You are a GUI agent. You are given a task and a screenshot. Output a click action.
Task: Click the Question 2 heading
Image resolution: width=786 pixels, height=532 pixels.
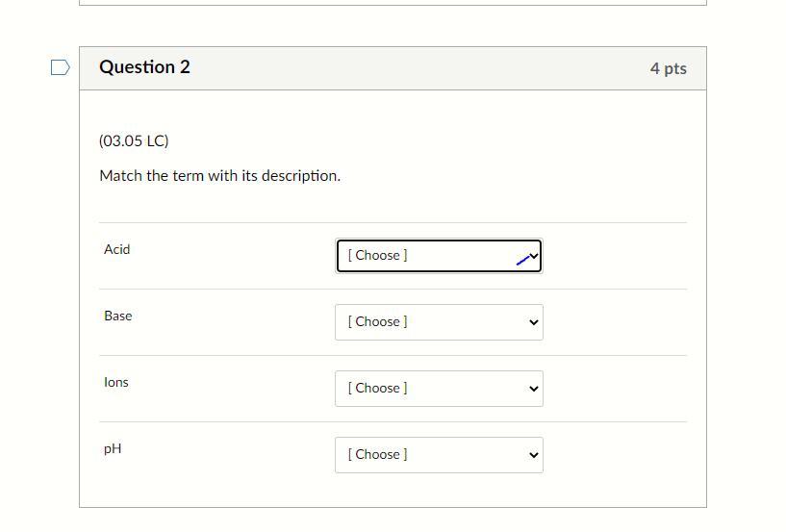pos(144,67)
